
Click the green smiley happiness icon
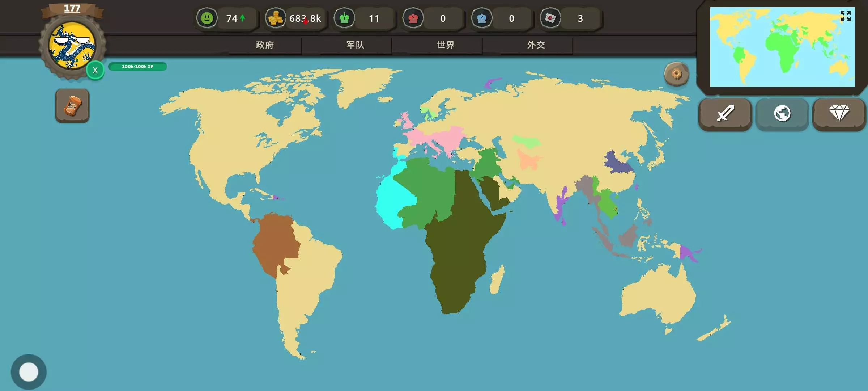point(207,18)
